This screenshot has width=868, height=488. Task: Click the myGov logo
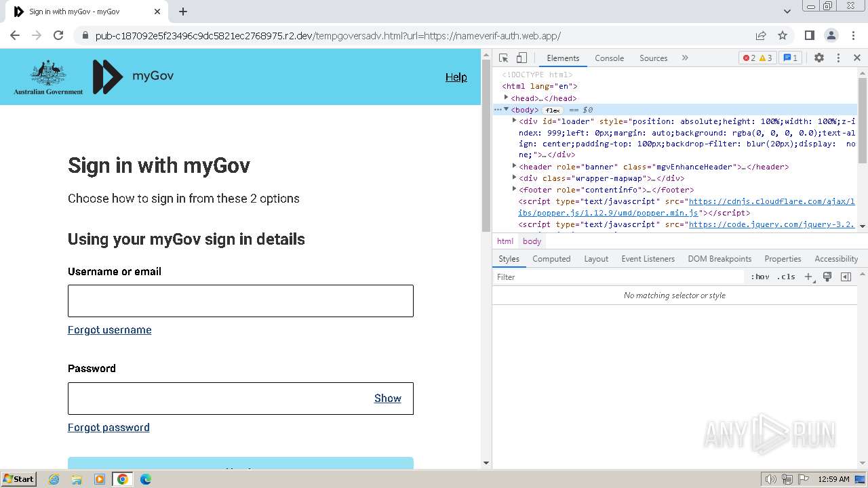coord(133,76)
